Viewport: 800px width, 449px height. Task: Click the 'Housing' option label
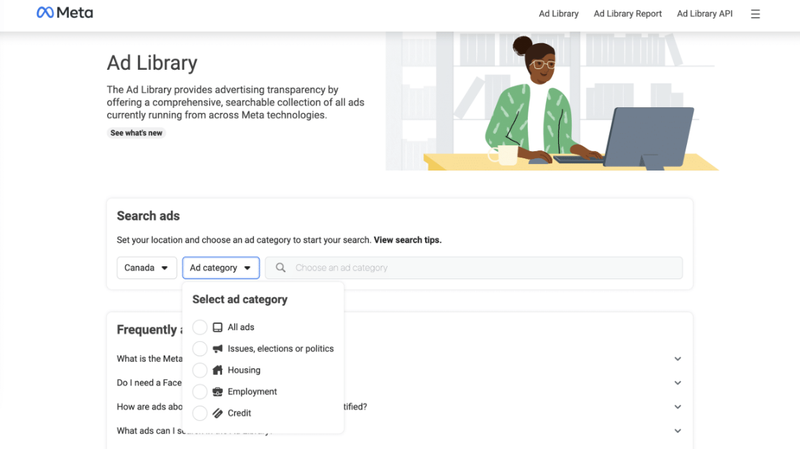coord(244,370)
